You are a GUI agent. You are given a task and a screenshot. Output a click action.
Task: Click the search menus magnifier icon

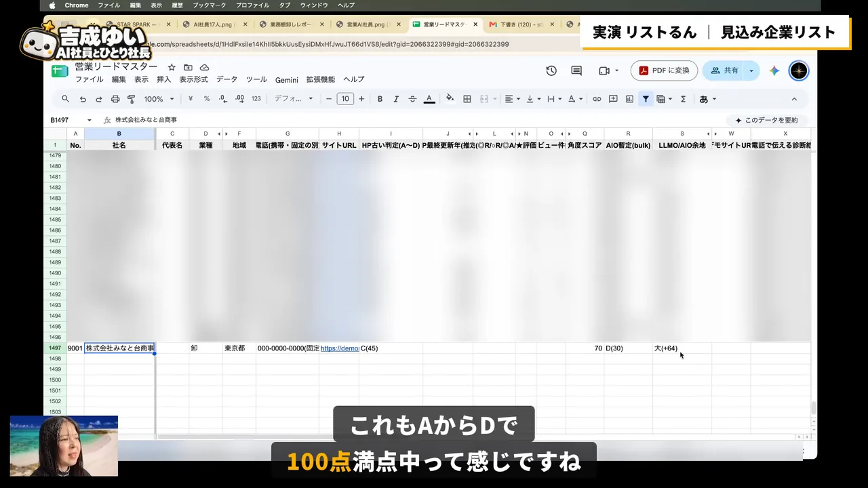point(65,99)
